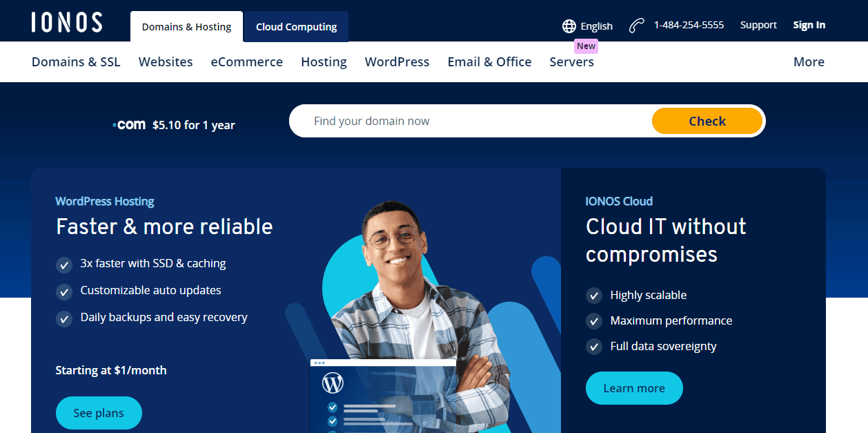Viewport: 868px width, 433px height.
Task: Click the checkmark beside 'Full data sovereignty'
Action: (594, 347)
